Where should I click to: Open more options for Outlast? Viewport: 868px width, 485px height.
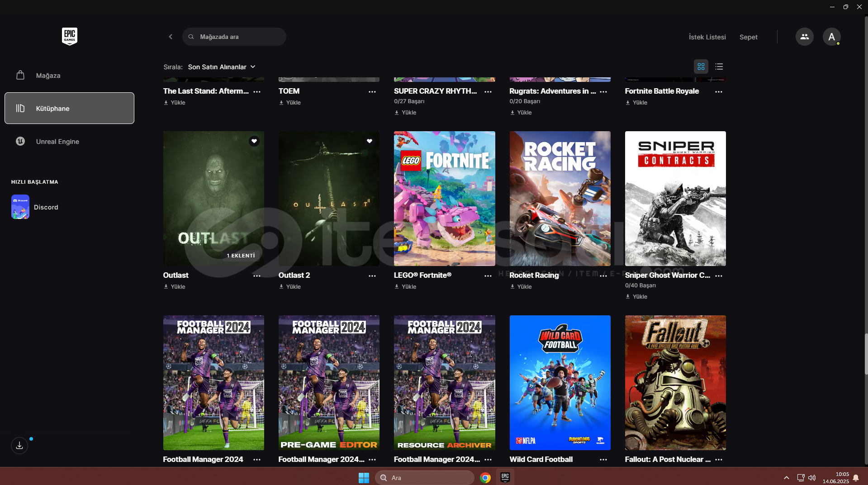[x=257, y=276]
